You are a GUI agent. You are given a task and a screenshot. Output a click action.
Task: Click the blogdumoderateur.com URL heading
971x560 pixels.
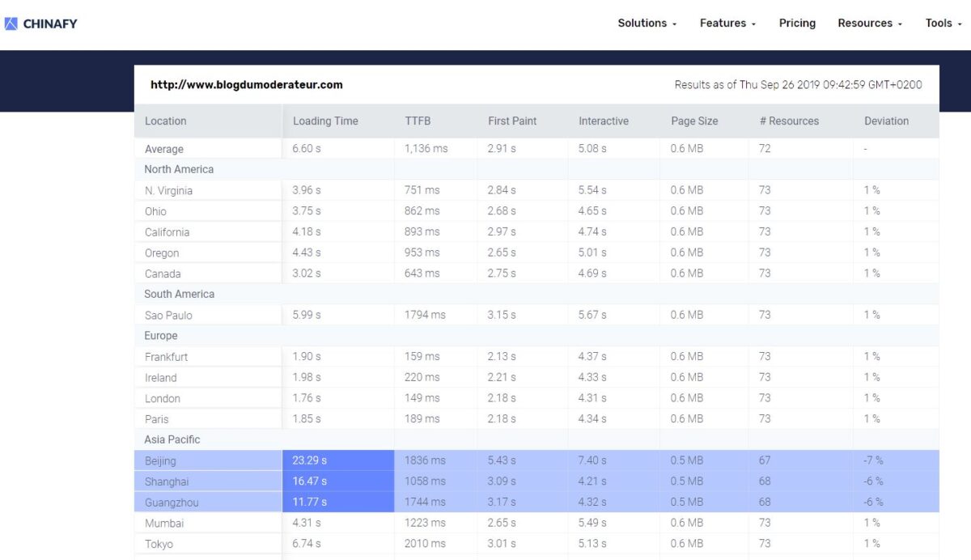point(247,85)
